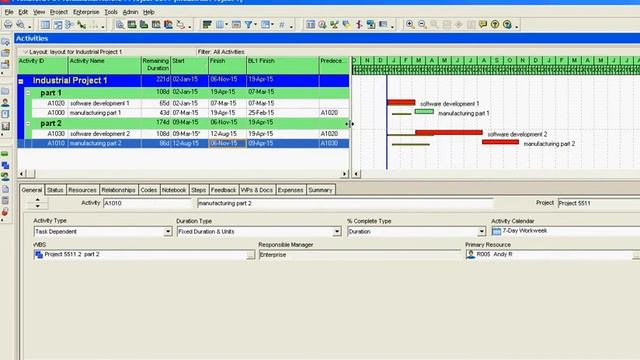Switch to the Steps tab
Viewport: 640px width, 360px height.
tap(199, 190)
